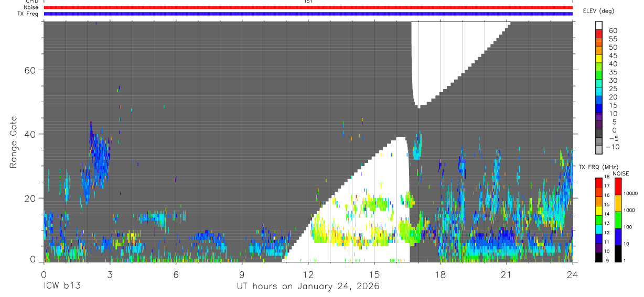This screenshot has width=644, height=297.
Task: Click the 'UT hours on January 24, 2026' axis title
Action: pos(308,287)
